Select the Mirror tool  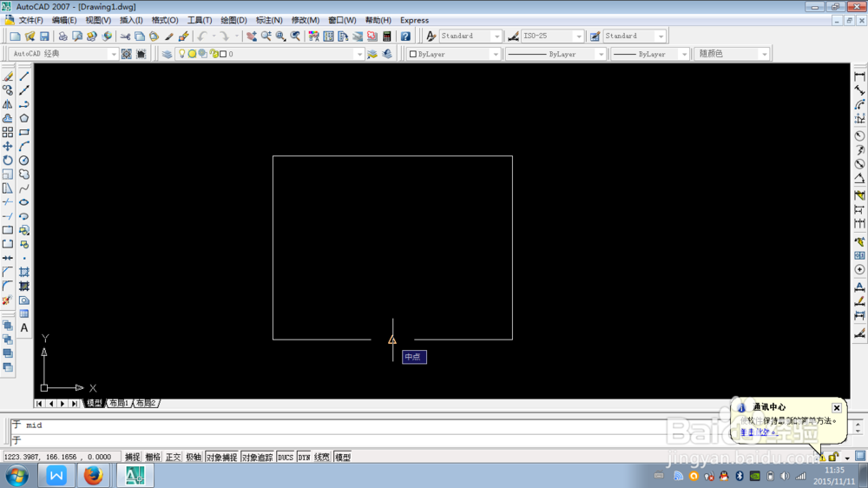(x=8, y=104)
